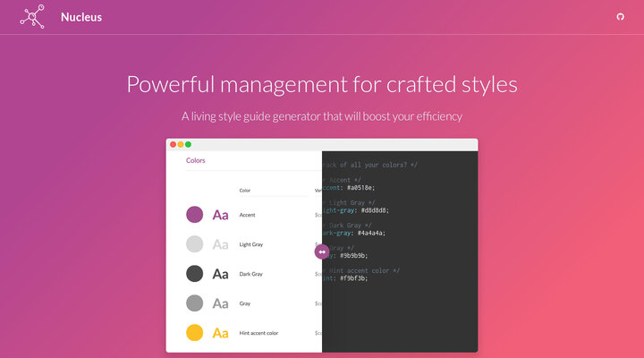Click the 'Hint accent color' code comment
644x358 pixels.
pyautogui.click(x=360, y=271)
